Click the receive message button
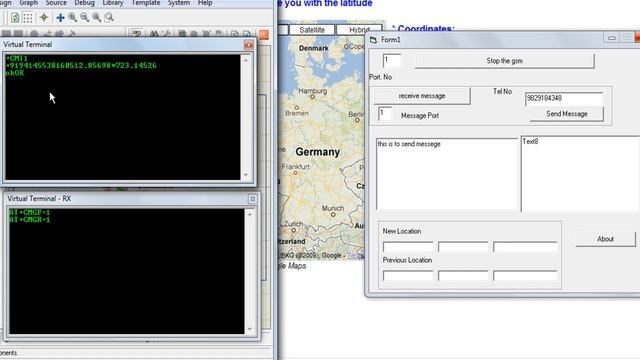This screenshot has height=360, width=640. [422, 96]
